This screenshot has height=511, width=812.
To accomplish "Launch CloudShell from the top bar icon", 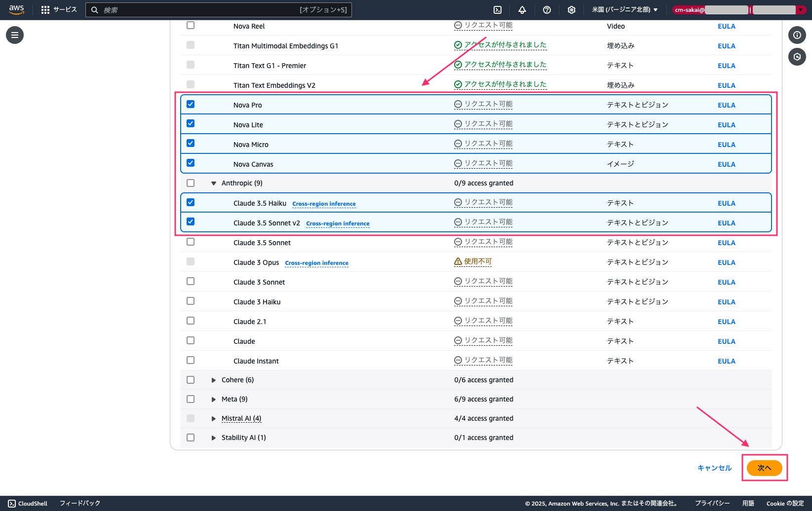I will 498,10.
